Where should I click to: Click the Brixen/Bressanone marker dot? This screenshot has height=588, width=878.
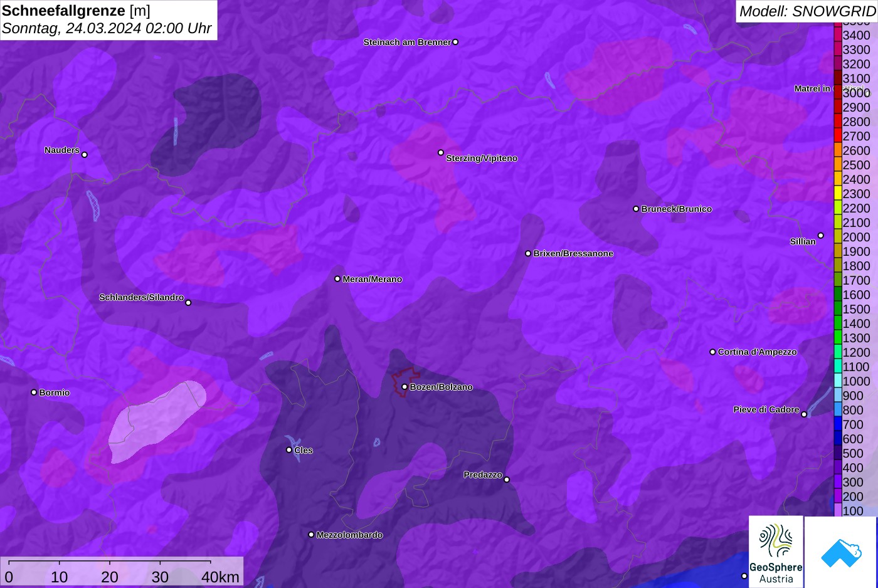[528, 253]
